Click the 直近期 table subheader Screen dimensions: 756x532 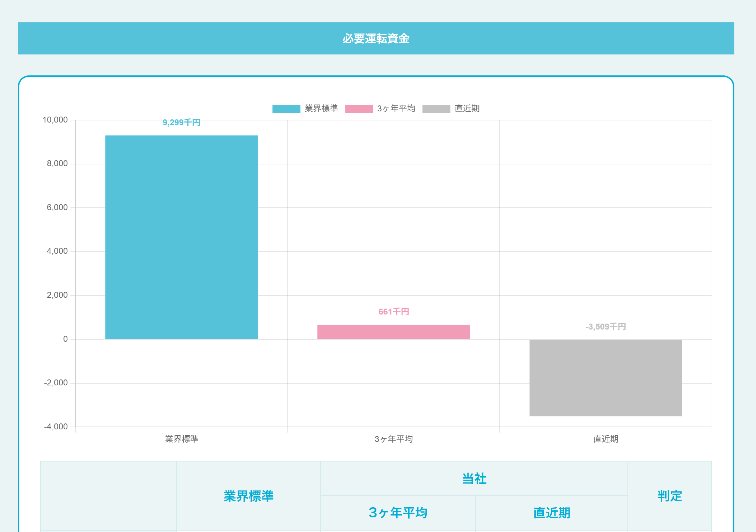pyautogui.click(x=551, y=512)
